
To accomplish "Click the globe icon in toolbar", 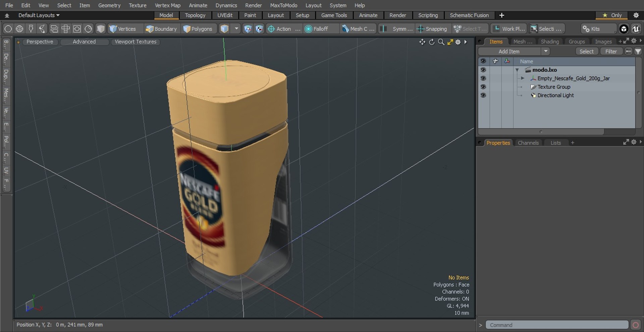I will click(19, 29).
